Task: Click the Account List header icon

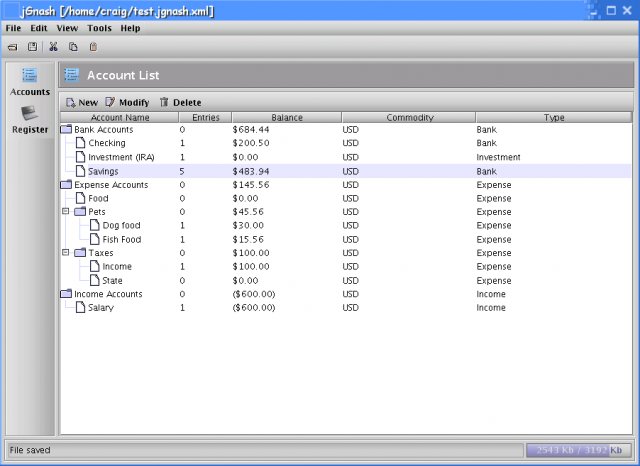Action: click(71, 75)
